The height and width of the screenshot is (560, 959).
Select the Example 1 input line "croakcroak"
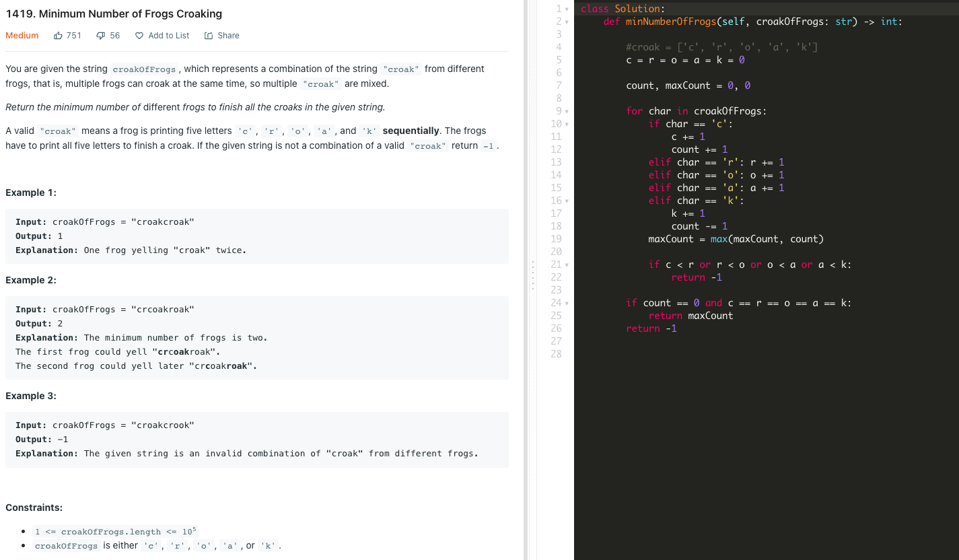[x=105, y=222]
